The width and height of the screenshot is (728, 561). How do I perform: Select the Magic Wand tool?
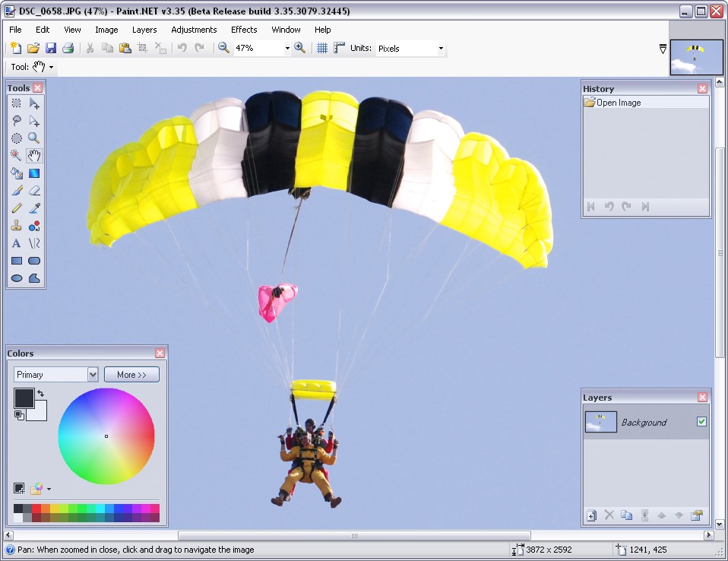click(16, 156)
